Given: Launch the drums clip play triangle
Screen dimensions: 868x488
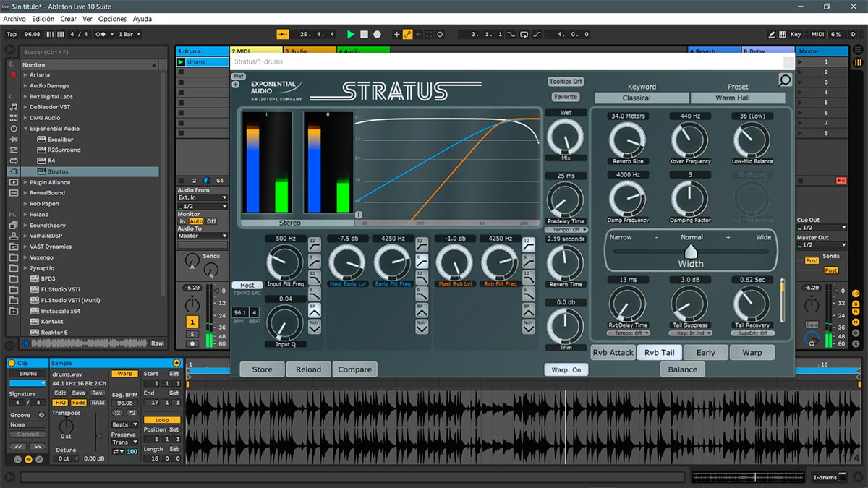Looking at the screenshot, I should [181, 62].
